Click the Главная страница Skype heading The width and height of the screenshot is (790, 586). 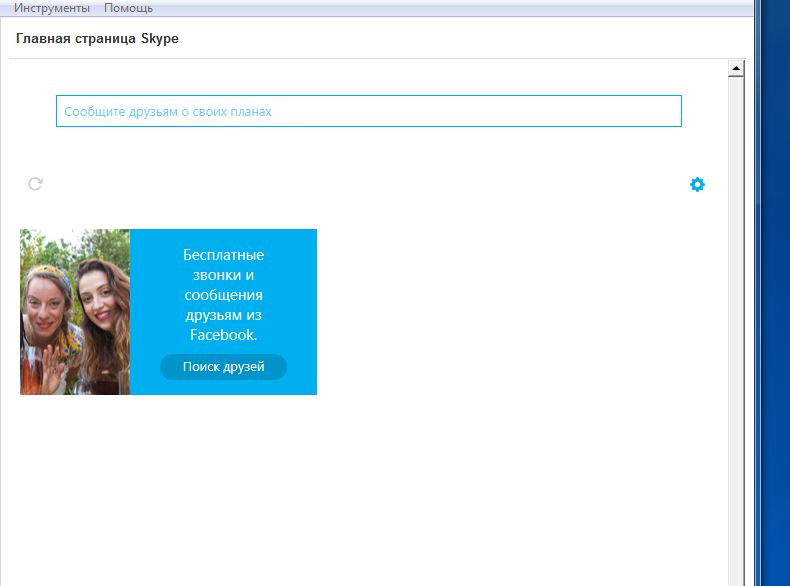point(97,39)
